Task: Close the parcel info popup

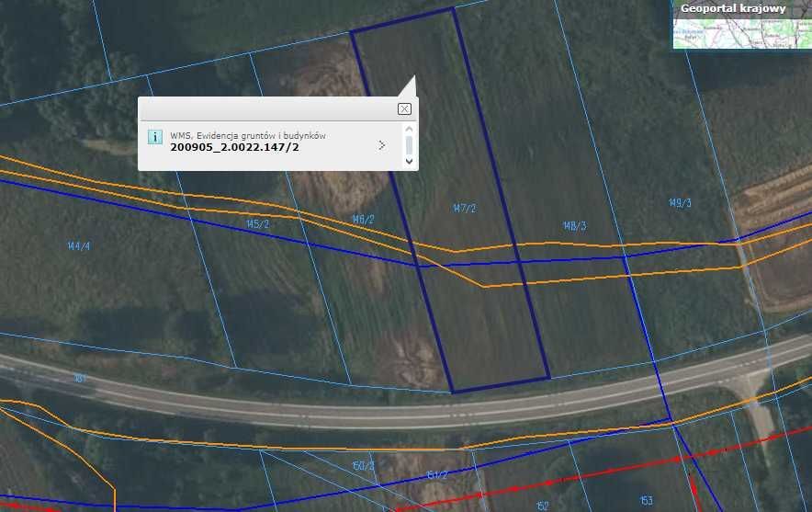Action: [x=404, y=108]
